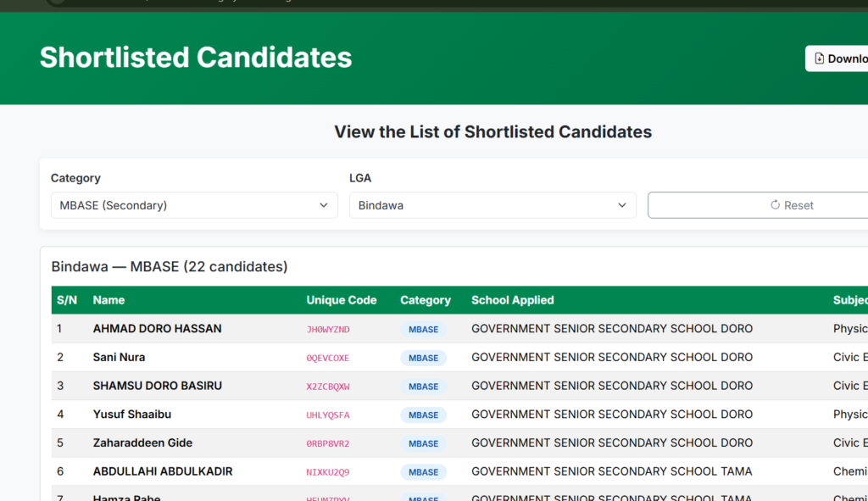Select the name Zaharaddeen Gide
Image resolution: width=868 pixels, height=501 pixels.
coord(142,443)
